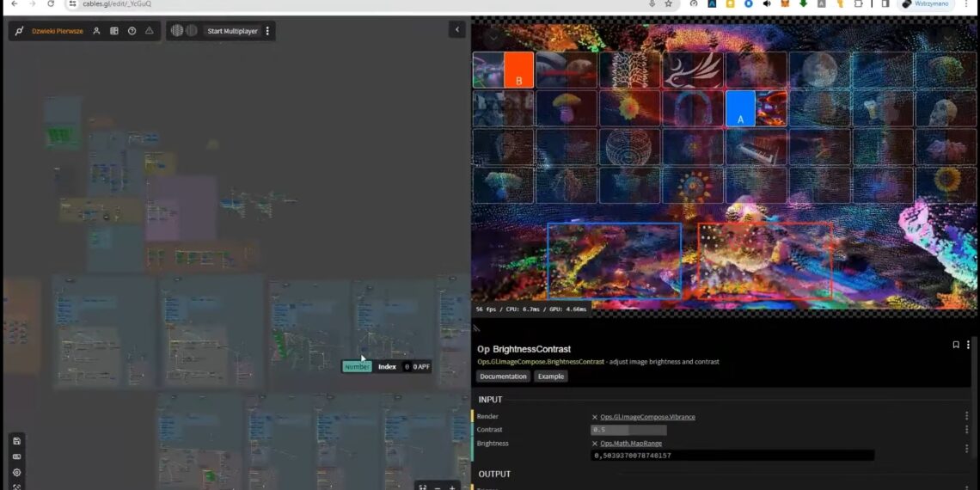980x490 pixels.
Task: Open the user profile icon
Action: click(96, 31)
